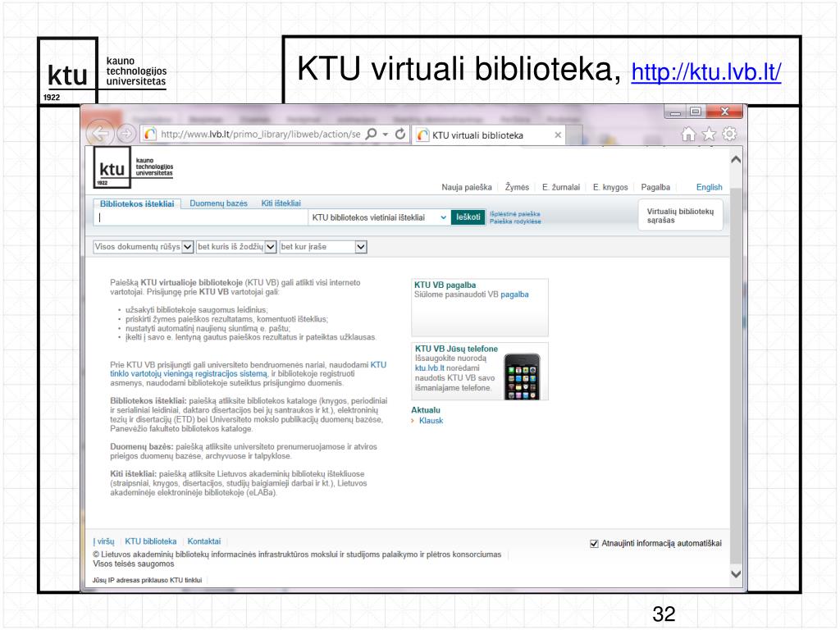Viewport: 840px width, 630px height.
Task: Open http://ktu.lvb.lt/ link in slide title
Action: (x=706, y=72)
